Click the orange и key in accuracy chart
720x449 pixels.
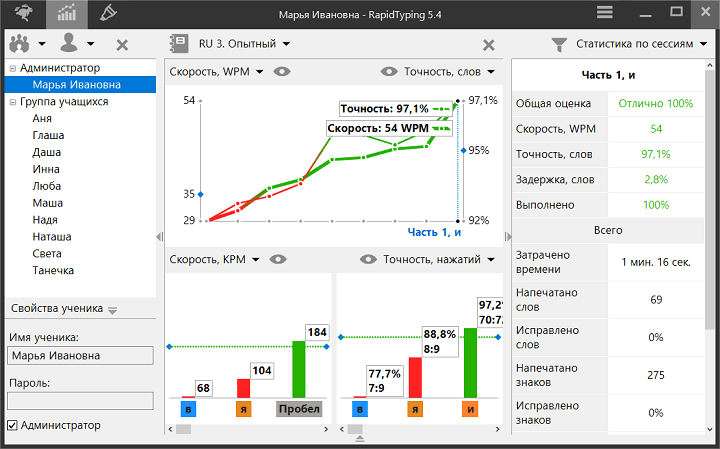[x=470, y=409]
